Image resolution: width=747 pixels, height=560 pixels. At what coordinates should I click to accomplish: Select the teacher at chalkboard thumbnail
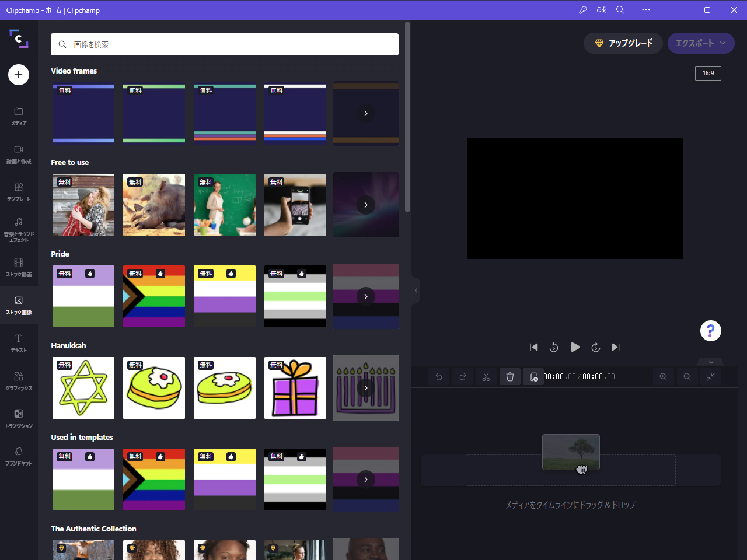[x=225, y=205]
